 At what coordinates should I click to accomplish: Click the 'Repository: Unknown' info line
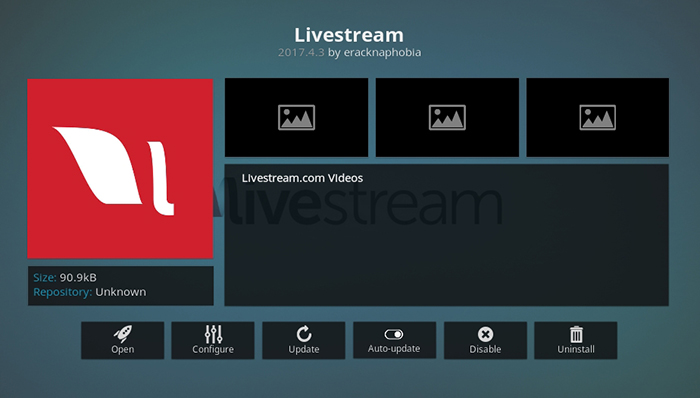pyautogui.click(x=90, y=292)
